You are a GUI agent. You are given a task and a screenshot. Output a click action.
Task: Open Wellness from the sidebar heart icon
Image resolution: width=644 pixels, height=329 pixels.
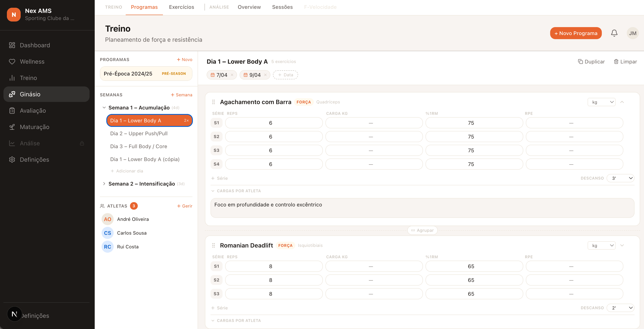tap(12, 62)
